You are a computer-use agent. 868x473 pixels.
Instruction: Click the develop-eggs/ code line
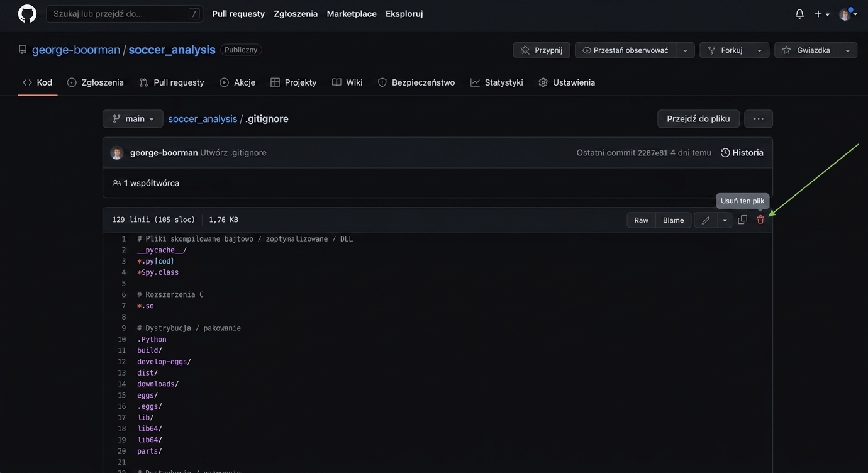tap(164, 362)
